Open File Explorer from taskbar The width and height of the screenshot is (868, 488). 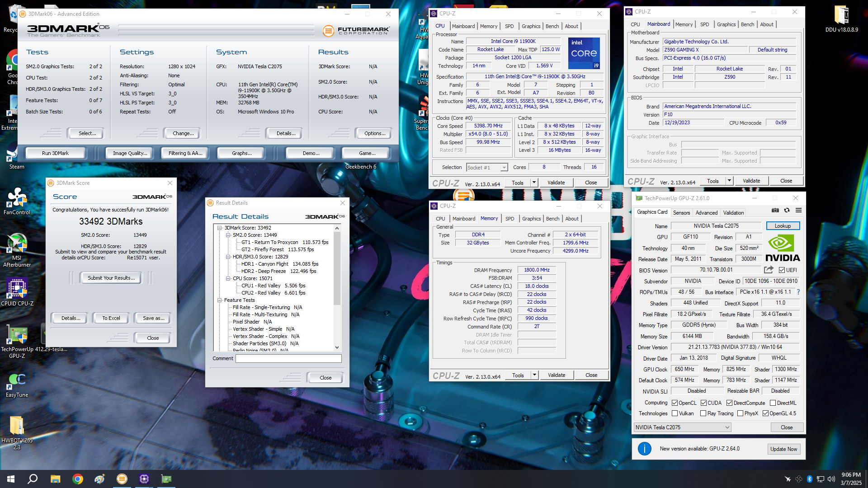tap(55, 479)
